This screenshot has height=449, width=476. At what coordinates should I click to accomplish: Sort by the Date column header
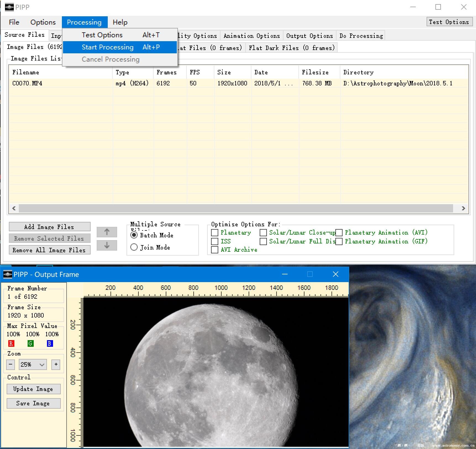click(275, 72)
